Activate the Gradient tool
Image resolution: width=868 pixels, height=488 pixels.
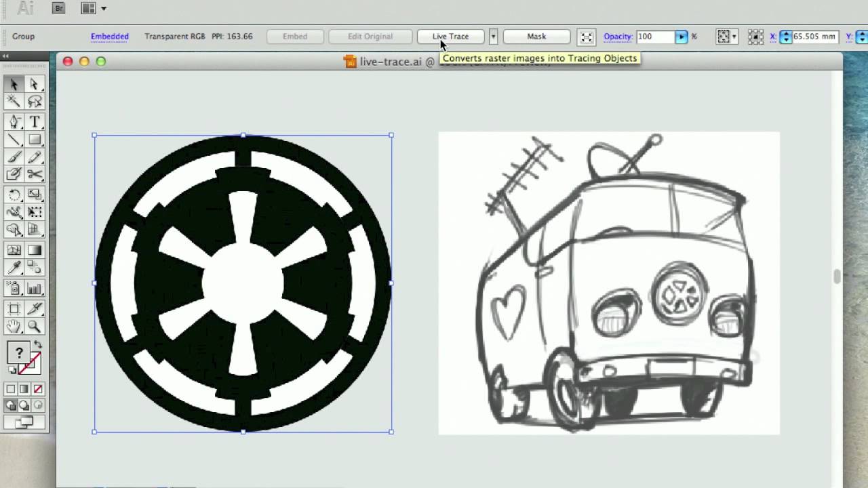pos(33,249)
